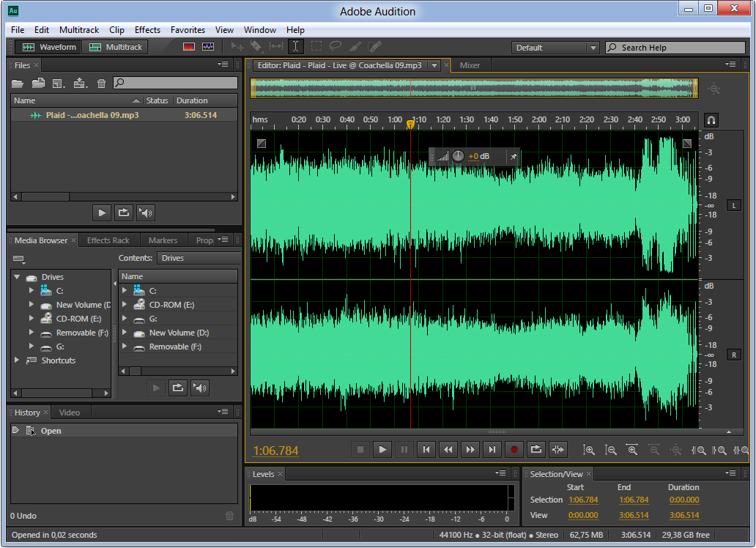
Task: Toggle left channel L enable button
Action: [x=734, y=205]
